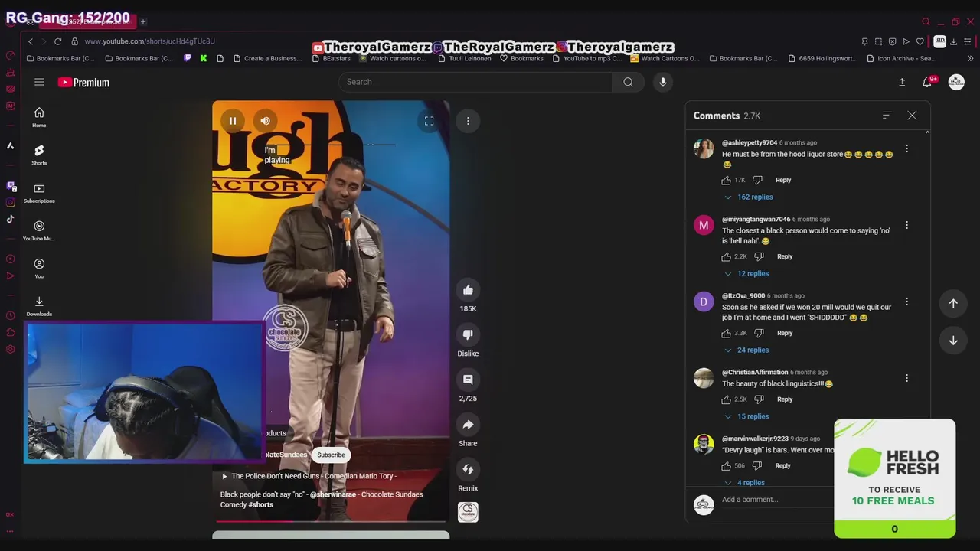Pause the Shorts video
980x551 pixels.
233,121
